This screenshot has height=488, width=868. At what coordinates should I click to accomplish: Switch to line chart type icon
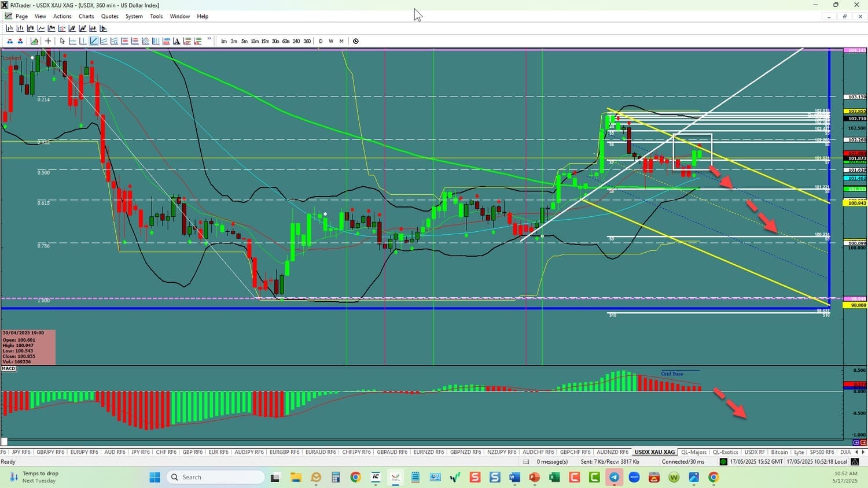click(41, 28)
